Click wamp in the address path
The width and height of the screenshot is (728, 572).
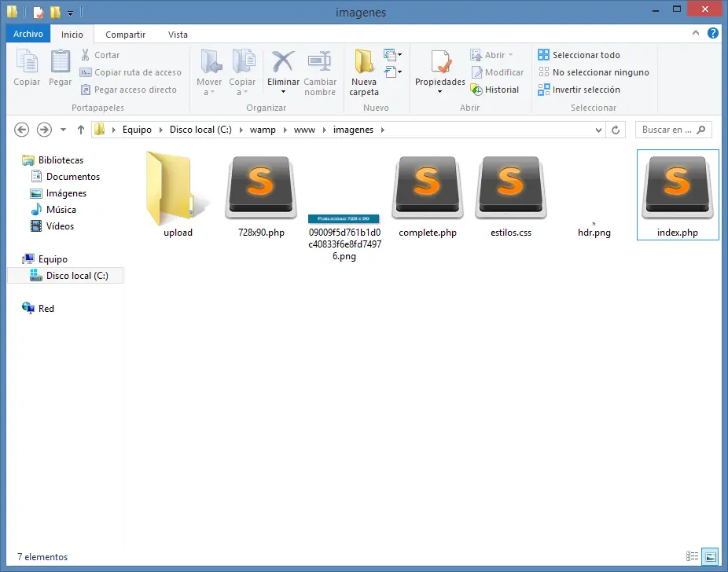tap(263, 130)
